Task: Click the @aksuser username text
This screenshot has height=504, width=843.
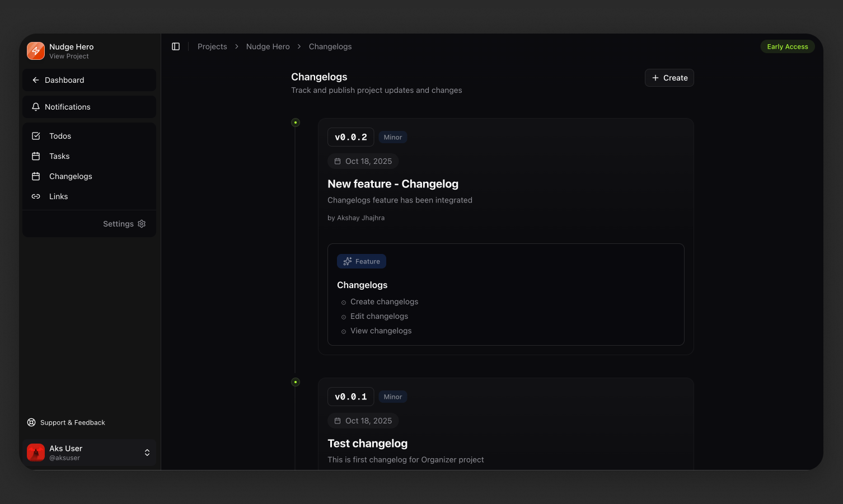Action: pos(64,458)
